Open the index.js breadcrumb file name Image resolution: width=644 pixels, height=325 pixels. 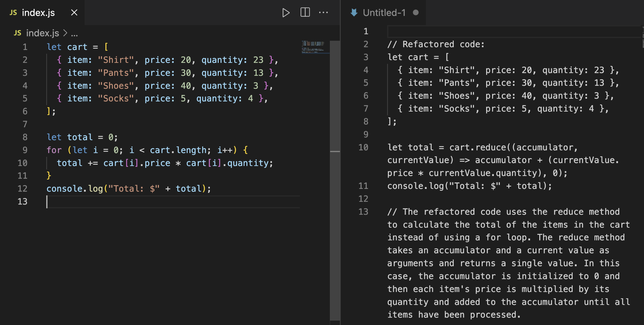pos(42,33)
